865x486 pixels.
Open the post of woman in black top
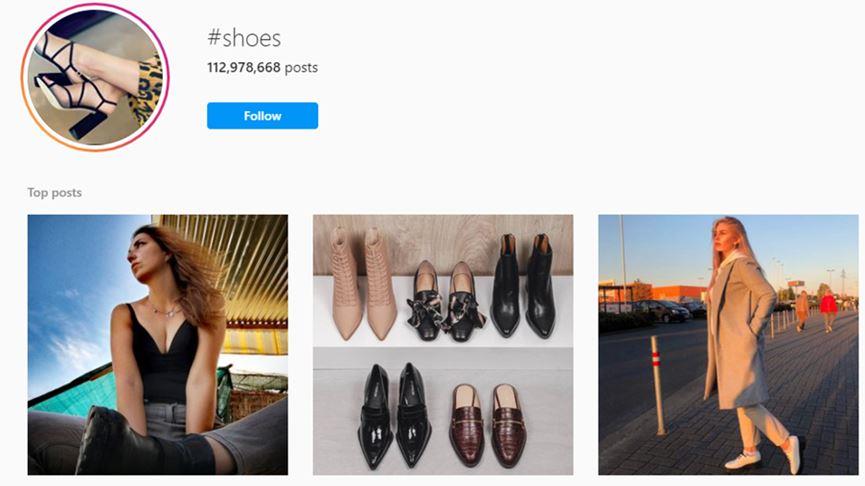point(157,344)
